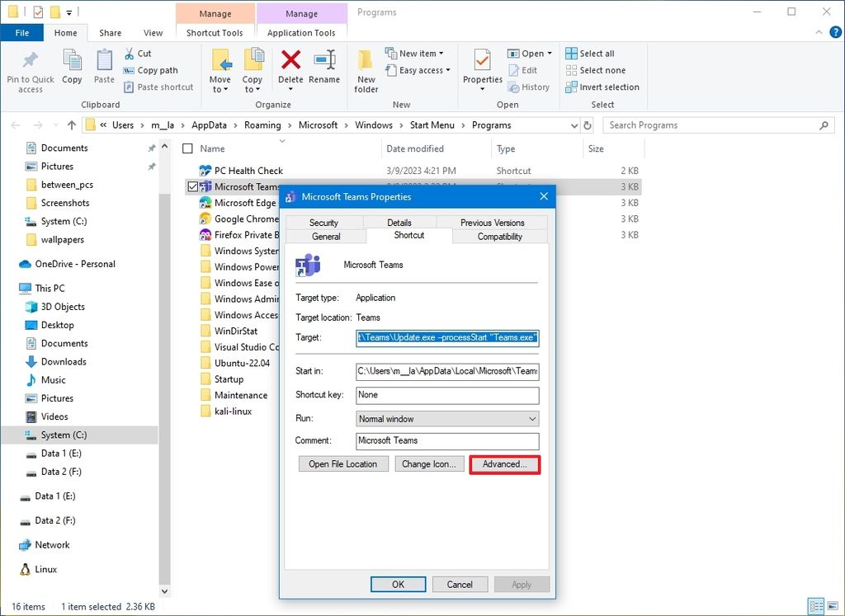845x616 pixels.
Task: Click the Advanced button in the dialog
Action: pyautogui.click(x=504, y=463)
